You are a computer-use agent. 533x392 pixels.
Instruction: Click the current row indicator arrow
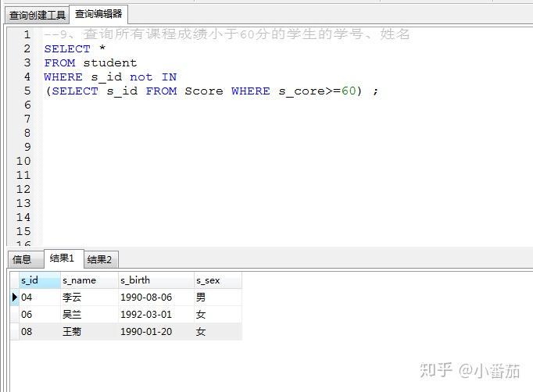pos(14,298)
